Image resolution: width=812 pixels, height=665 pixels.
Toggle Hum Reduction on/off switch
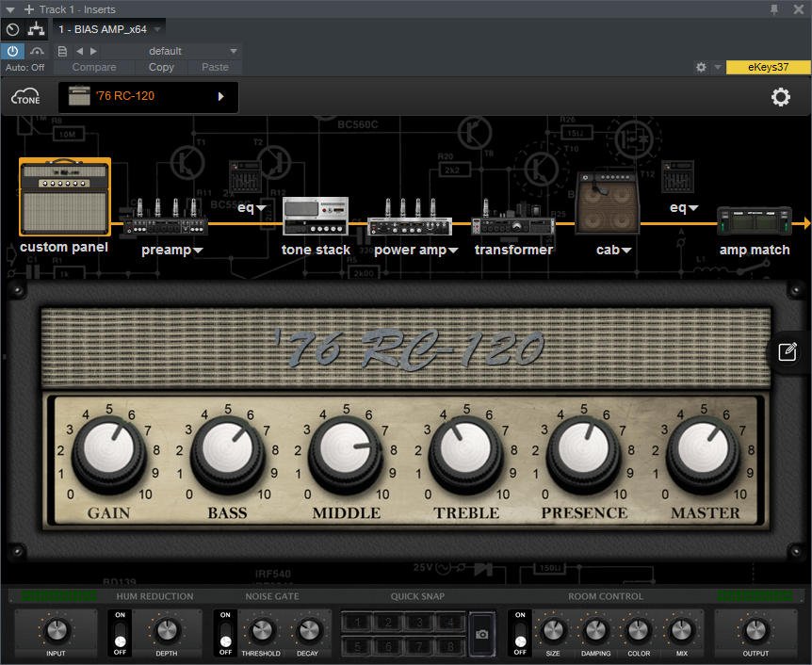click(x=121, y=633)
